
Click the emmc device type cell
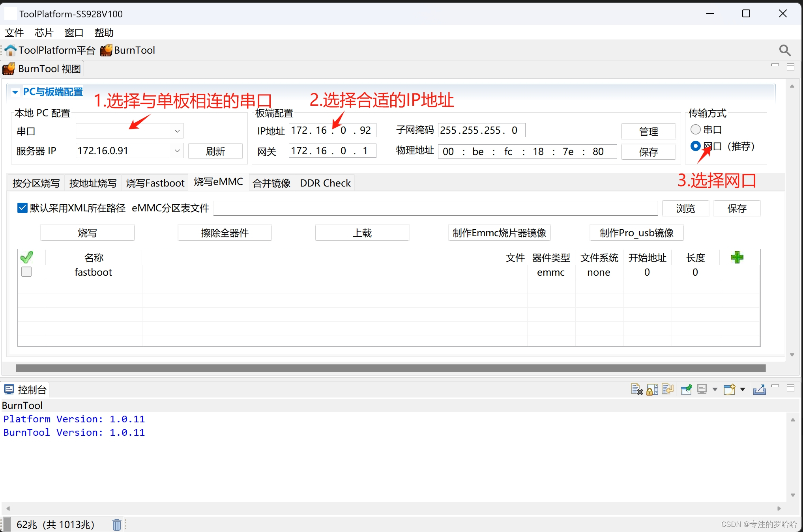[551, 272]
